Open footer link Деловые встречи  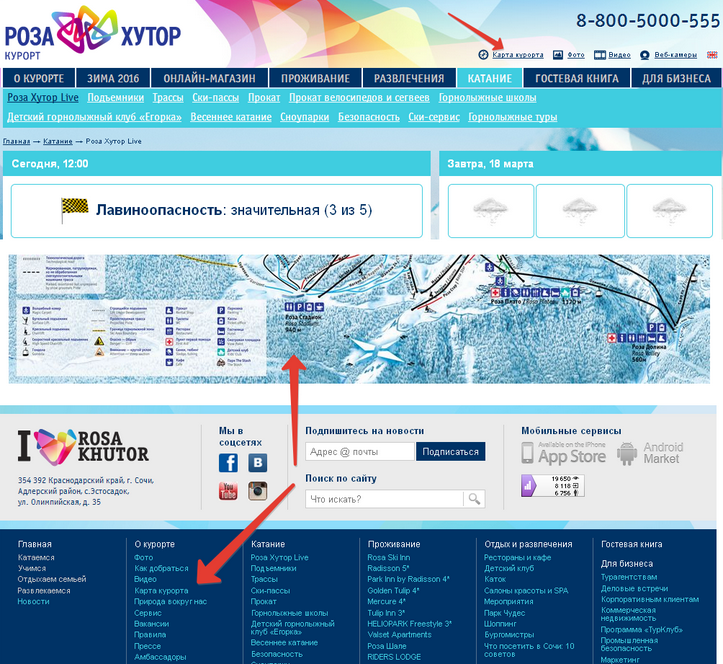(634, 588)
